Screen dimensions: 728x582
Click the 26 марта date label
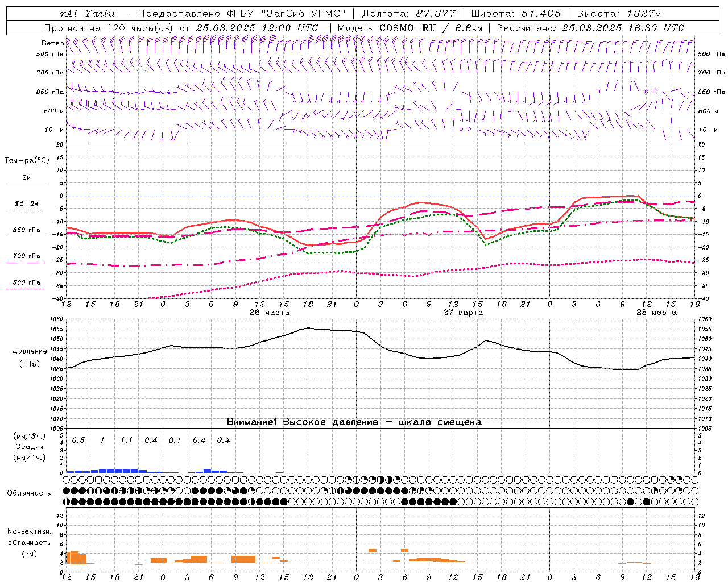pyautogui.click(x=270, y=313)
